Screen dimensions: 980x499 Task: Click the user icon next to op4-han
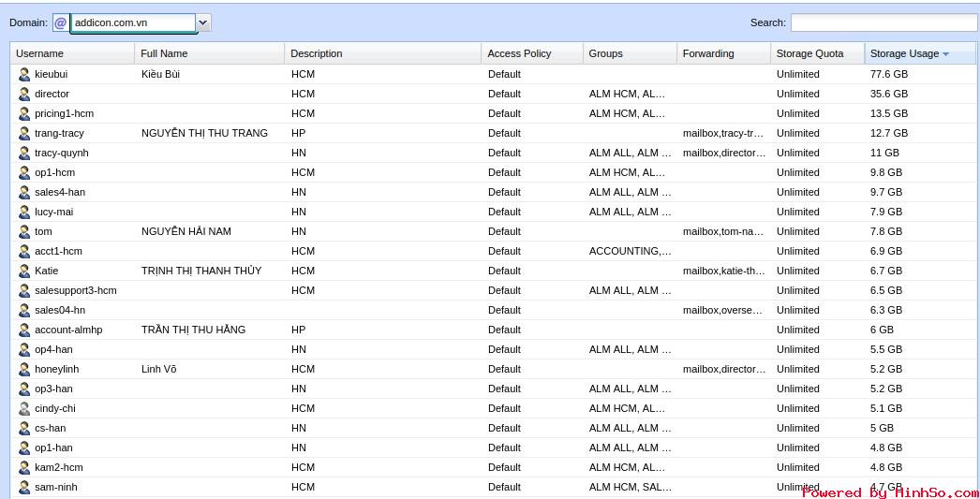[x=23, y=350]
